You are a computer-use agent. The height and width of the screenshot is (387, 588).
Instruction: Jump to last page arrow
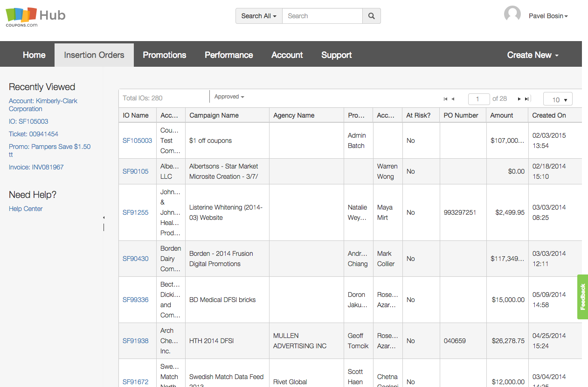pos(527,99)
